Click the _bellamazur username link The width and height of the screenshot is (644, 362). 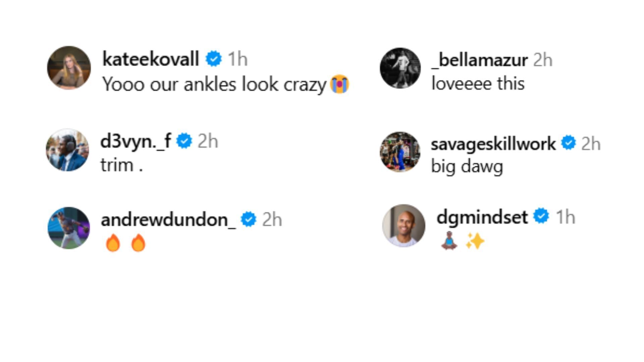[480, 60]
